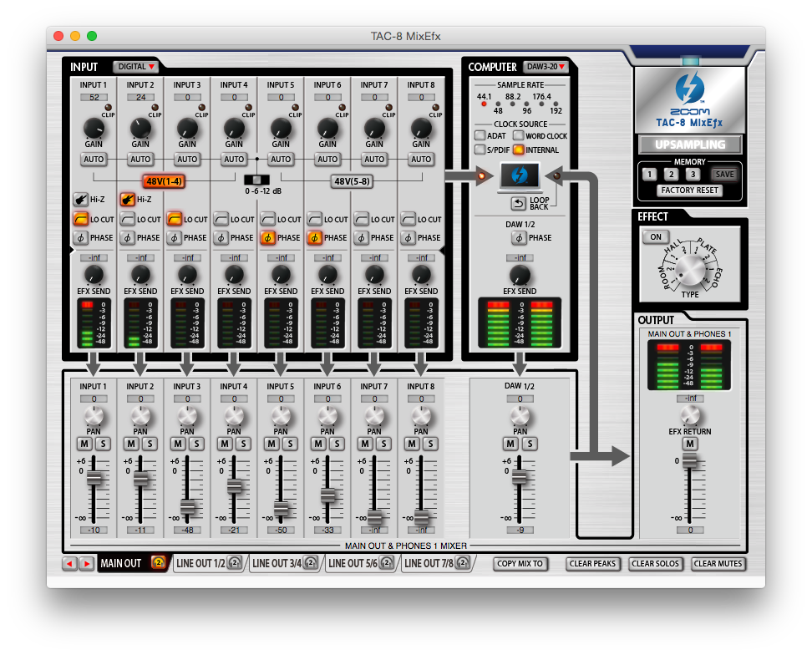This screenshot has width=812, height=655.
Task: Click main output master fader handle
Action: pyautogui.click(x=689, y=460)
